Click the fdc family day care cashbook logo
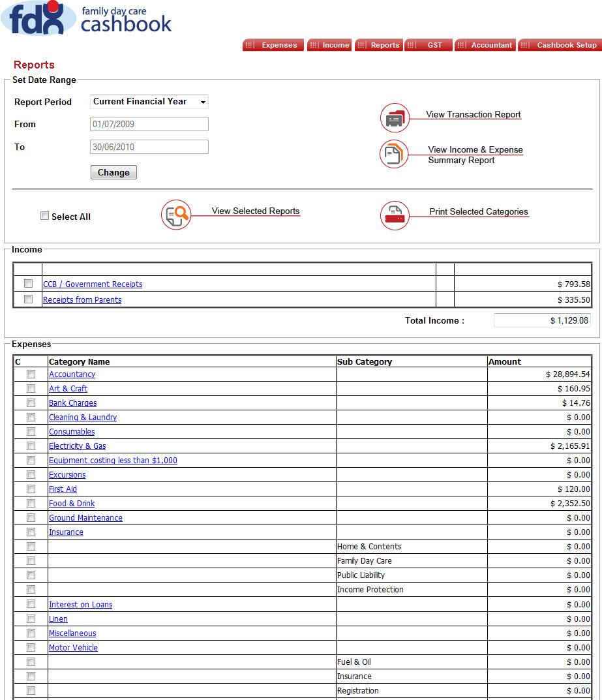This screenshot has width=602, height=700. tap(87, 18)
